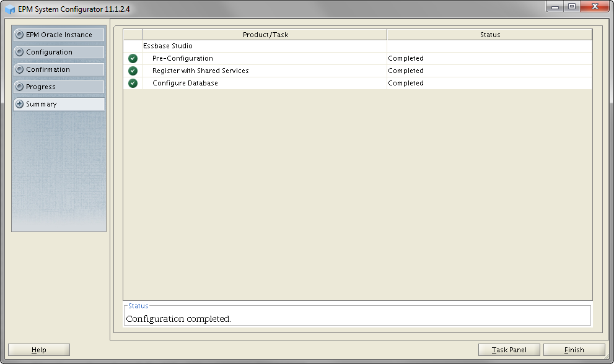The width and height of the screenshot is (614, 364).
Task: Click the green check beside Configure Database
Action: pyautogui.click(x=133, y=84)
